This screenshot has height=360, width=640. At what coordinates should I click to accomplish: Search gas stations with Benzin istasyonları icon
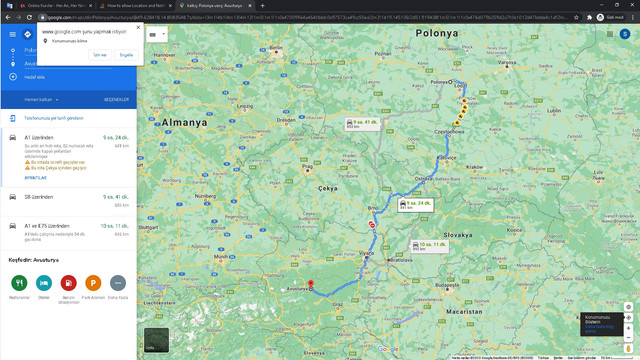pyautogui.click(x=69, y=283)
